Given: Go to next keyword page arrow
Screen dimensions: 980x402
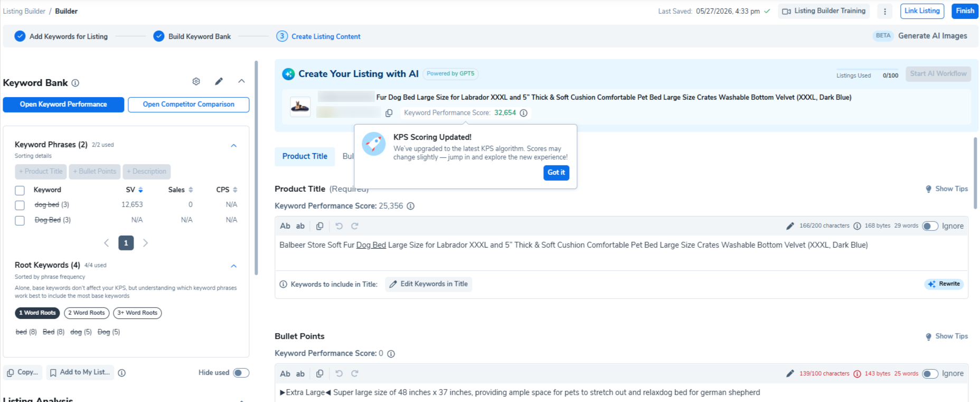Looking at the screenshot, I should (145, 243).
